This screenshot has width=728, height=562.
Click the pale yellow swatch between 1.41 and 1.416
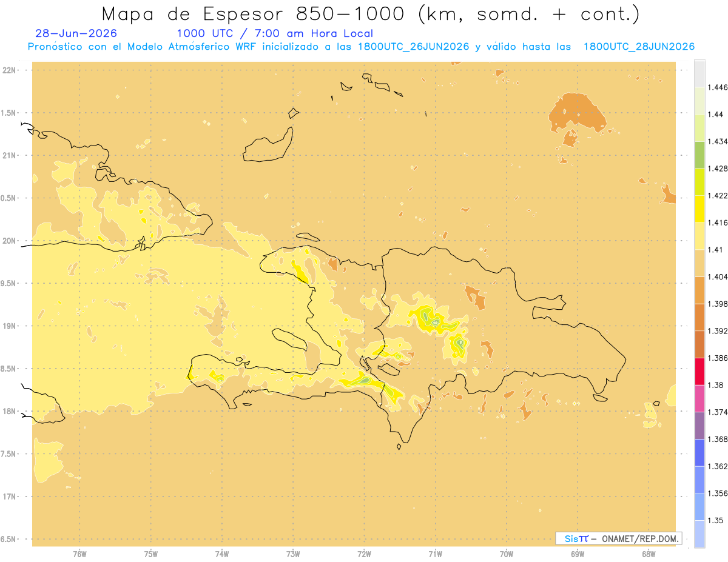pyautogui.click(x=699, y=236)
